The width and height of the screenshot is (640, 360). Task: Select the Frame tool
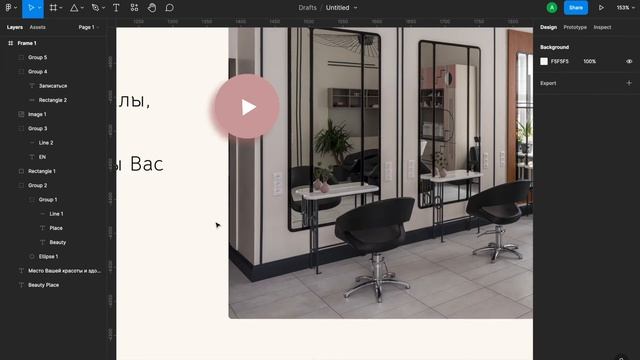[53, 7]
